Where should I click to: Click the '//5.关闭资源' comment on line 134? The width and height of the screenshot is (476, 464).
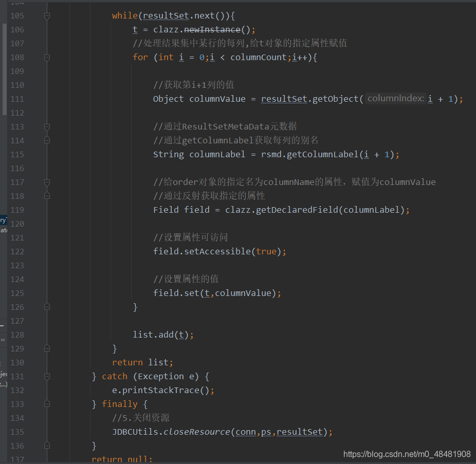coord(141,418)
